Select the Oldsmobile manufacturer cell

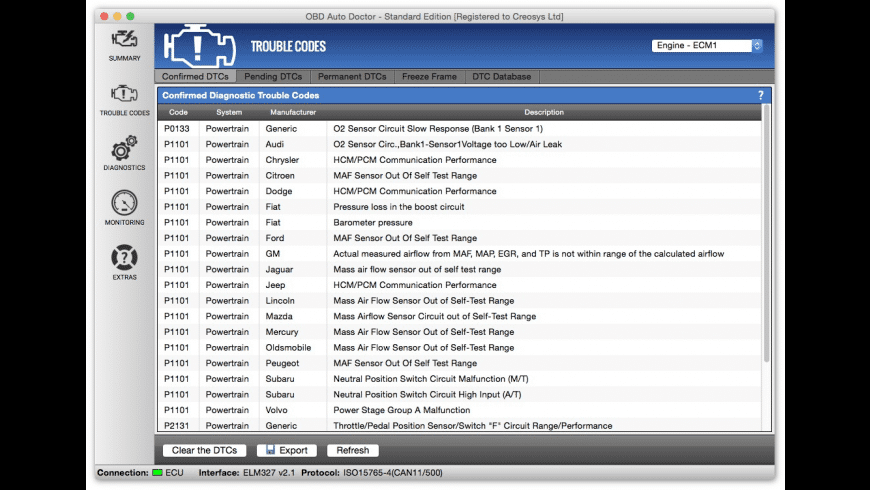(x=288, y=347)
